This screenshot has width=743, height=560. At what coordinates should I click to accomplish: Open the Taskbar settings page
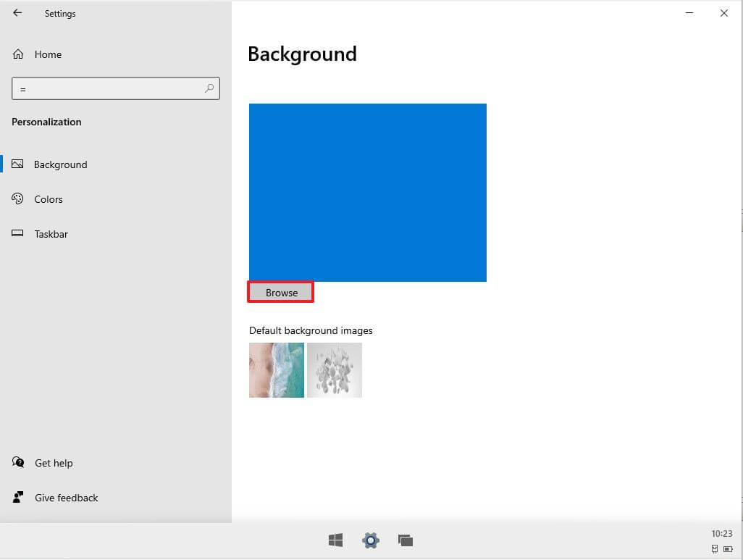point(51,233)
